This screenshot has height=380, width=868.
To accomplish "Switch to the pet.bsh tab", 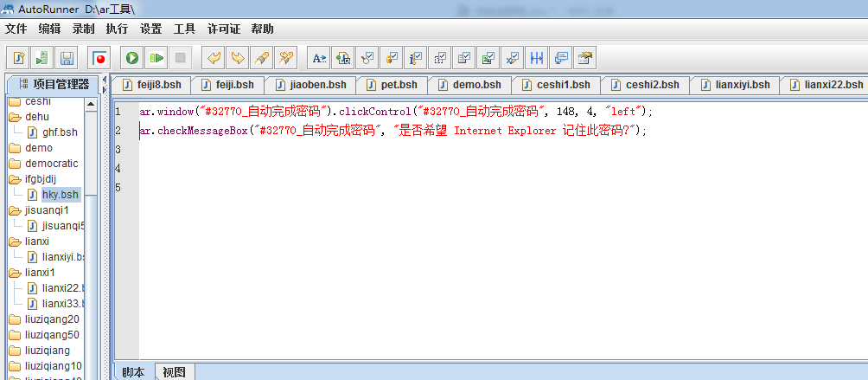I will point(392,85).
